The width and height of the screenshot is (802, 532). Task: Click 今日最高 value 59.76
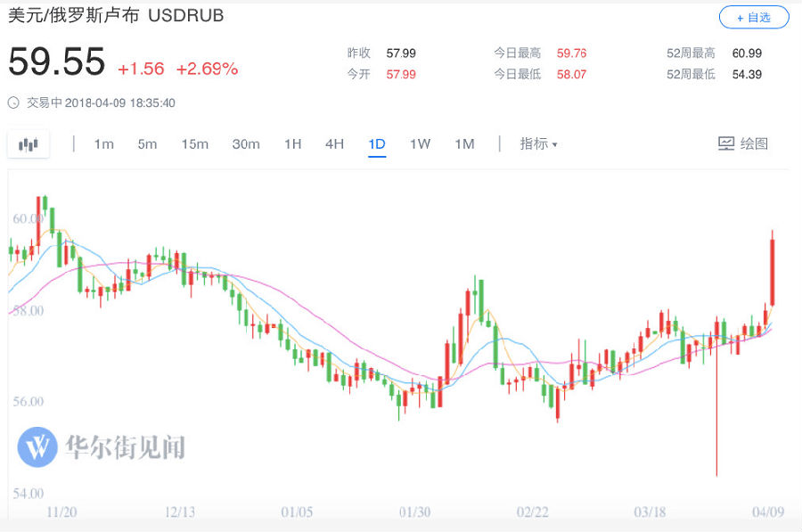point(571,53)
